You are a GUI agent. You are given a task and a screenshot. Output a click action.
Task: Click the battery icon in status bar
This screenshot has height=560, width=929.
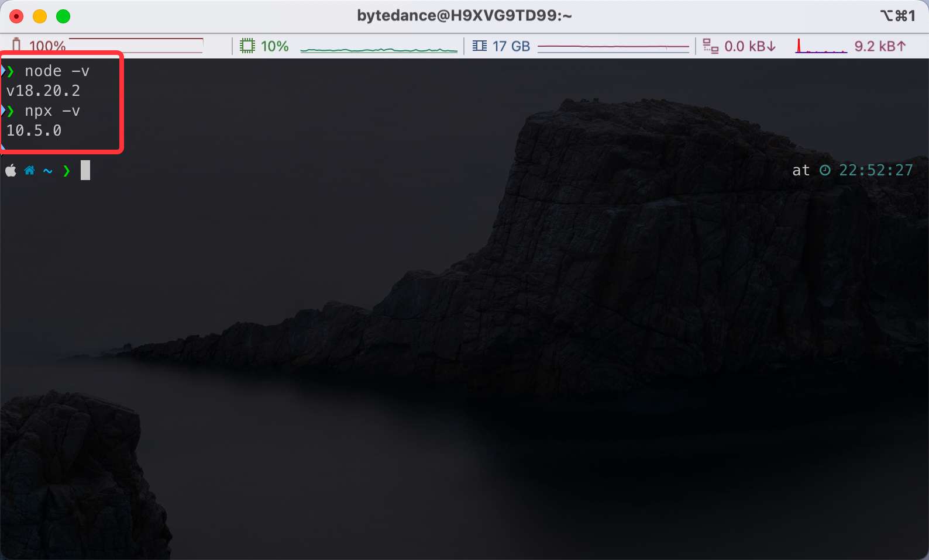click(16, 45)
